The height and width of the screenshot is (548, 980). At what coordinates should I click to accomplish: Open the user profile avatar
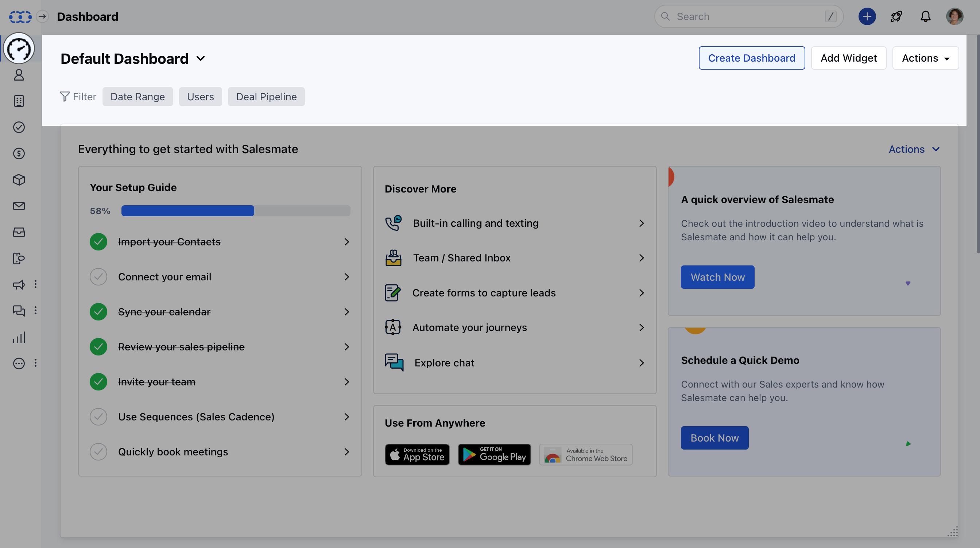click(955, 16)
